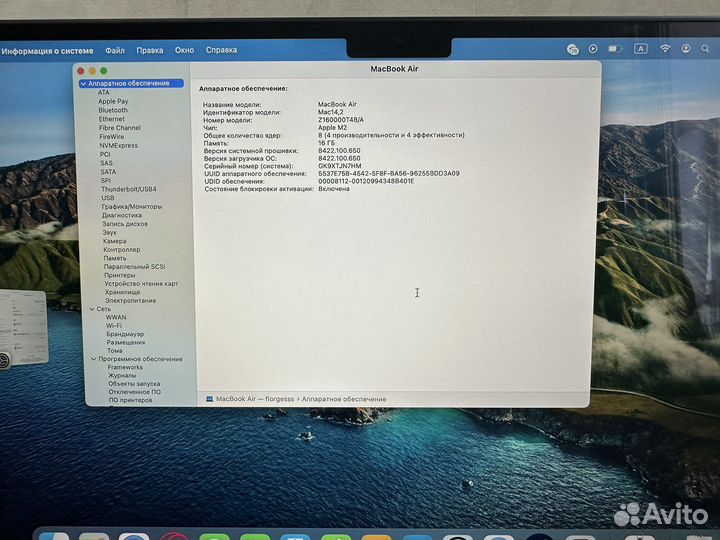The image size is (720, 540).
Task: Select Память in the sidebar
Action: (115, 258)
